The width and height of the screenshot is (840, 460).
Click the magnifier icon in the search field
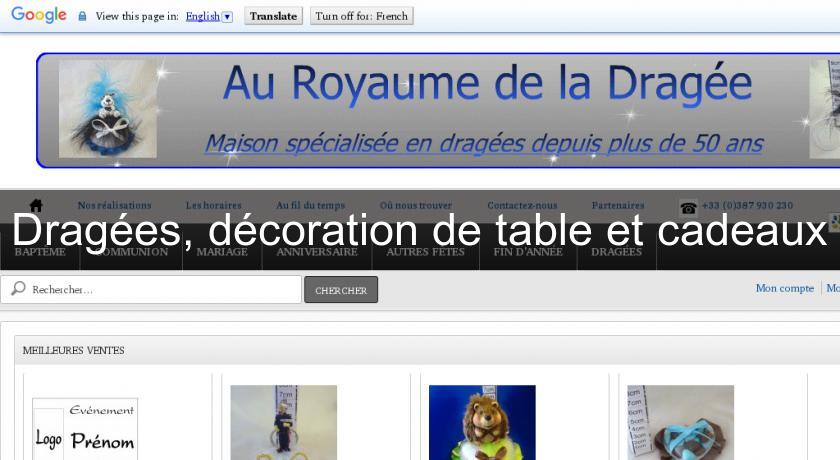click(x=18, y=289)
